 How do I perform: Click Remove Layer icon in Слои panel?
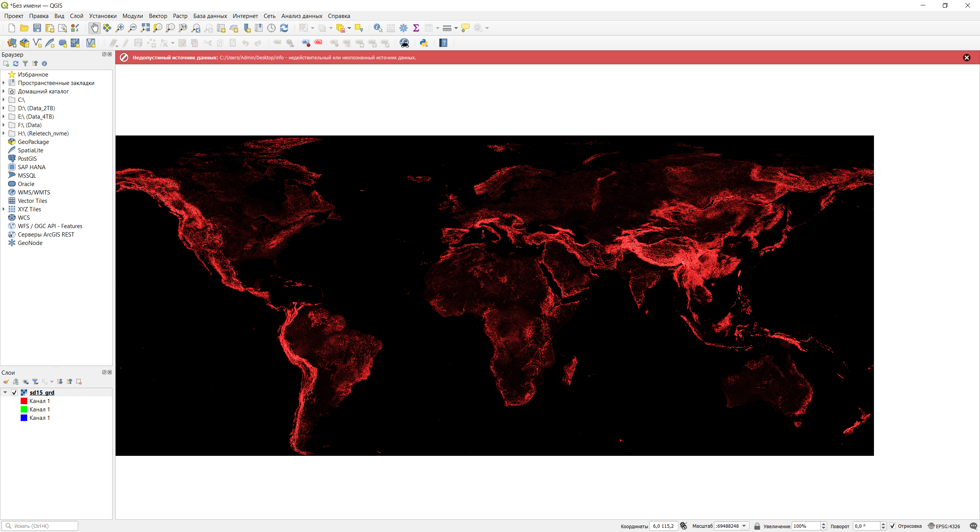[79, 382]
